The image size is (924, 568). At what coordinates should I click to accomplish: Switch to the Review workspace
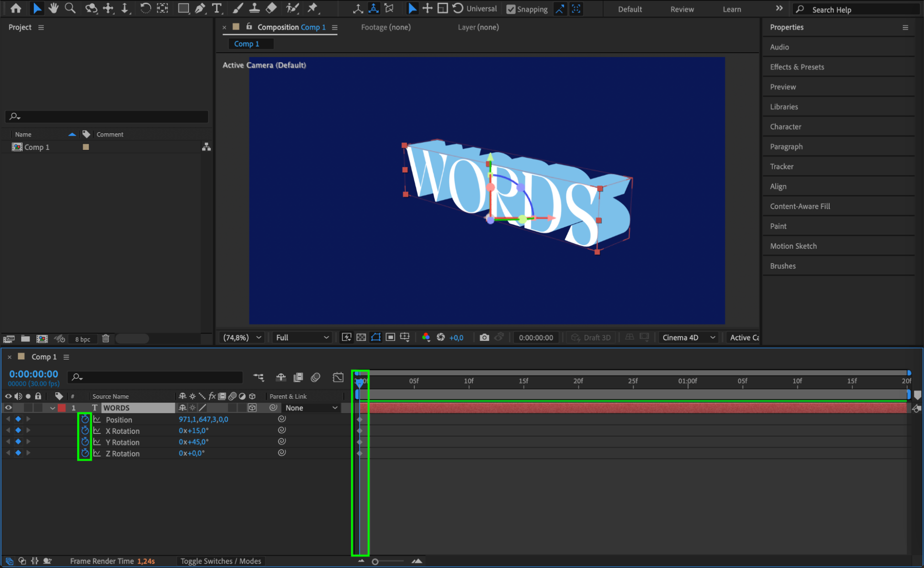pos(682,9)
